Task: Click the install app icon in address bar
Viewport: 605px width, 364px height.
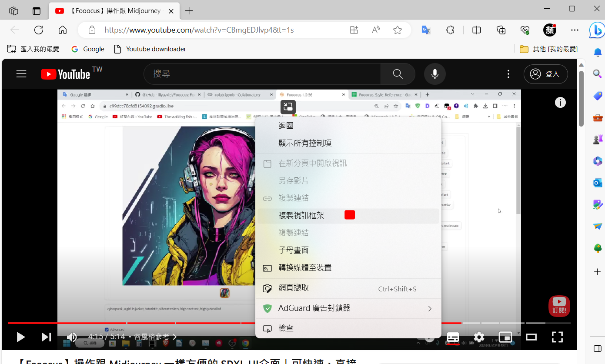Action: [x=354, y=30]
